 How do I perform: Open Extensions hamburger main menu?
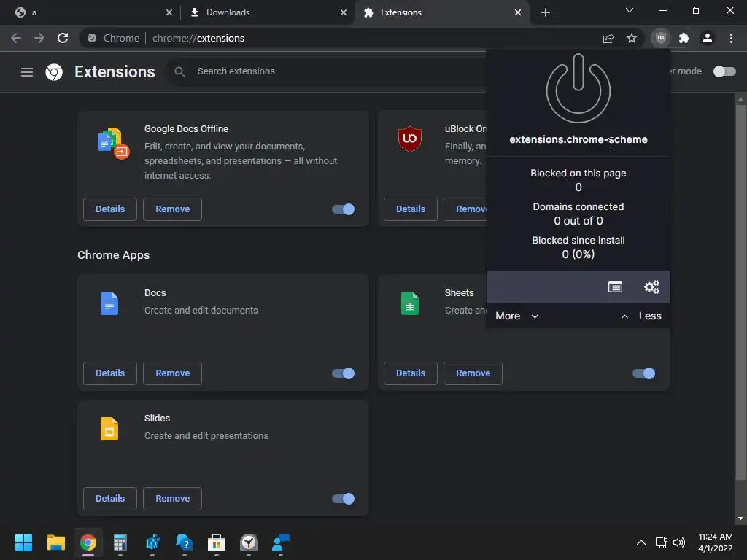point(27,72)
